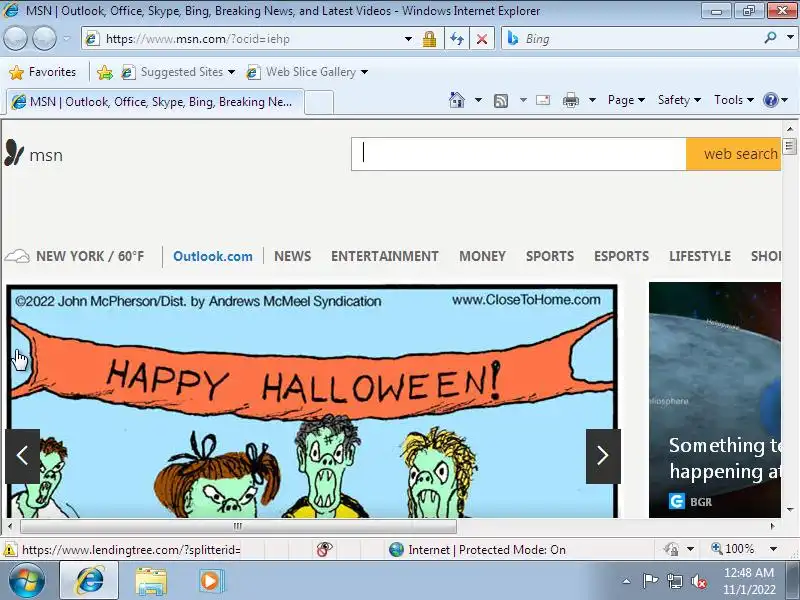This screenshot has height=600, width=800.
Task: Click Add to Favorites bar star icon
Action: tap(105, 72)
